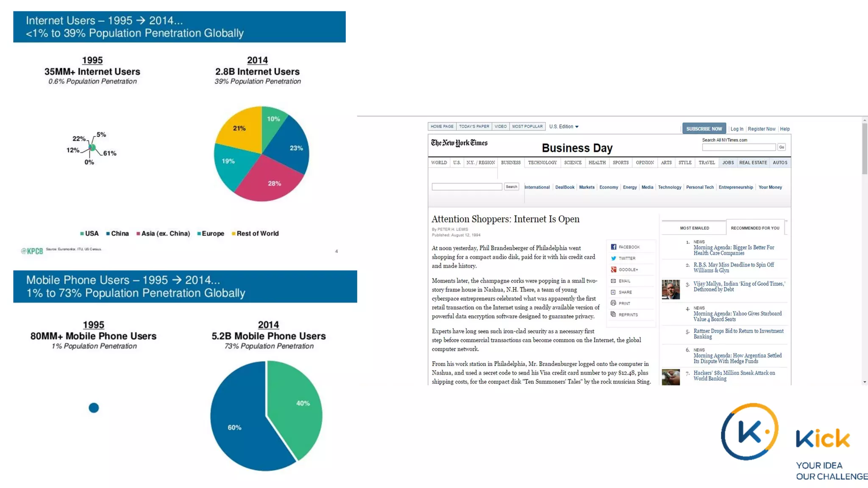The image size is (868, 488).
Task: Click the Print article icon
Action: pyautogui.click(x=613, y=303)
